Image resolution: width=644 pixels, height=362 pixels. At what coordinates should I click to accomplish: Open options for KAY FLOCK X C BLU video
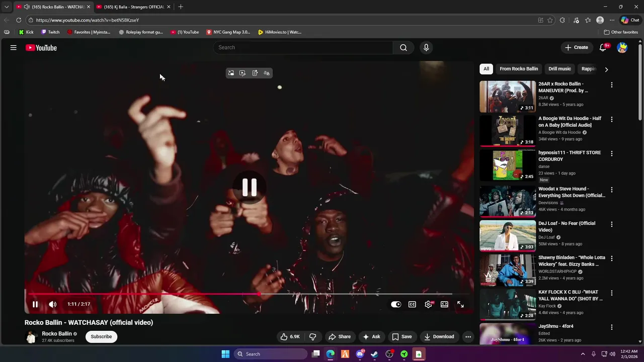coord(612,293)
